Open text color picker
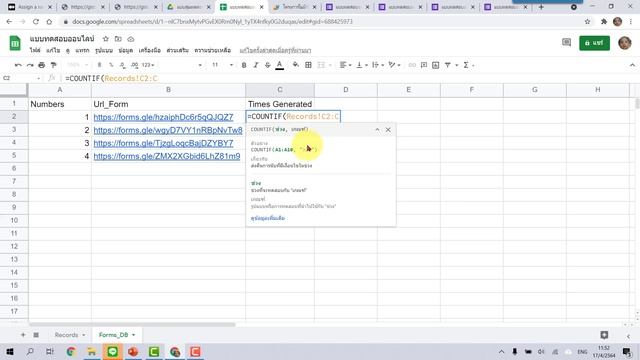This screenshot has width=640, height=360. point(280,65)
